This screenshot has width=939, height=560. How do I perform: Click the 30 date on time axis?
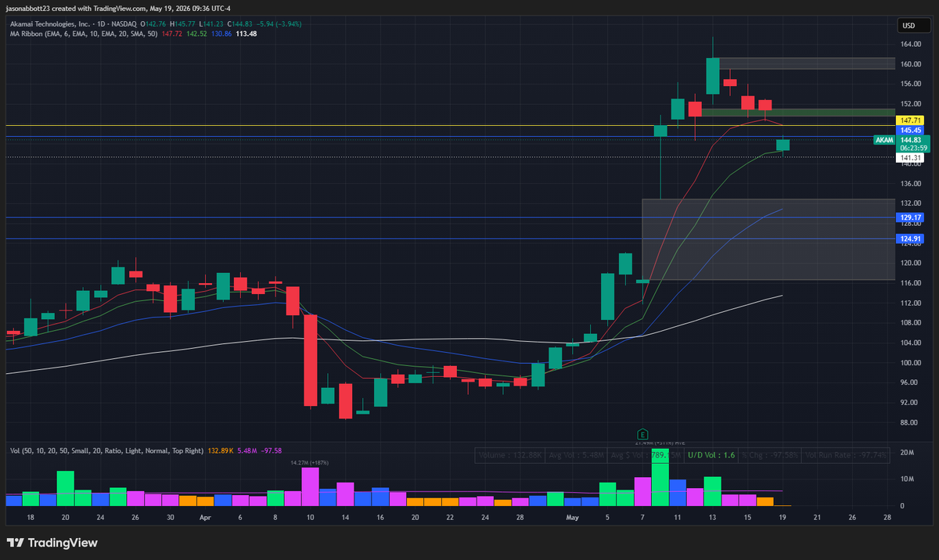pos(171,517)
